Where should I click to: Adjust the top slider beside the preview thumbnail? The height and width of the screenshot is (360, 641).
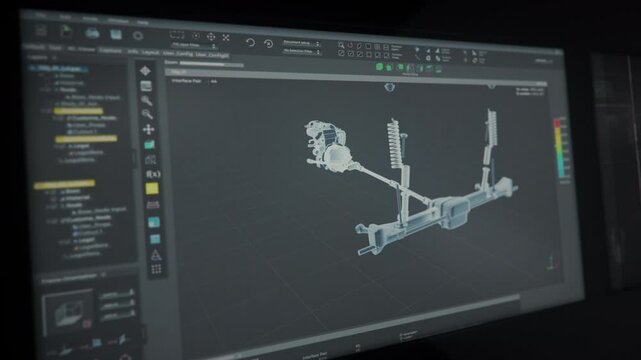click(117, 293)
